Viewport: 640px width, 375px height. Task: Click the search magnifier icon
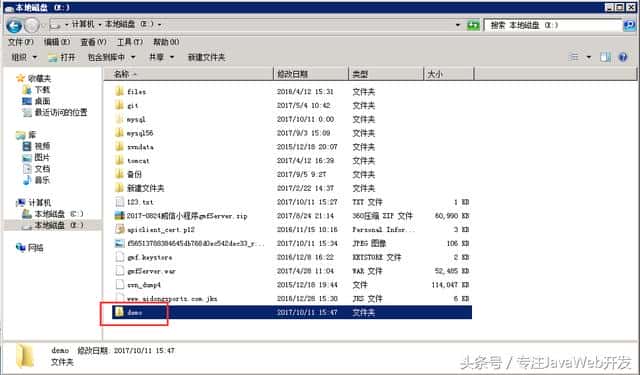(629, 25)
